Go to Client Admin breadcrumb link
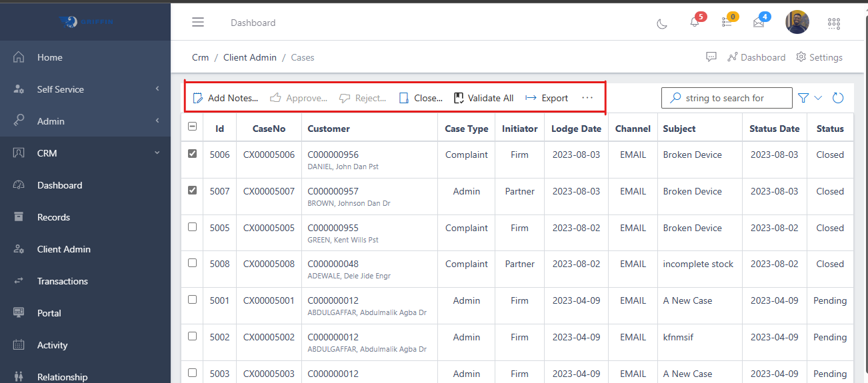This screenshot has height=383, width=868. click(x=250, y=57)
